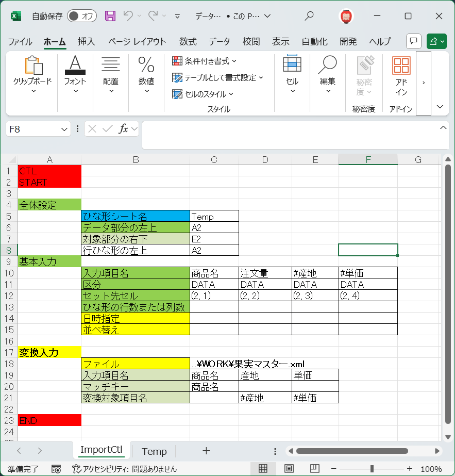Expand the Quick Access Toolbar customize chevron
The height and width of the screenshot is (476, 455).
pyautogui.click(x=176, y=16)
